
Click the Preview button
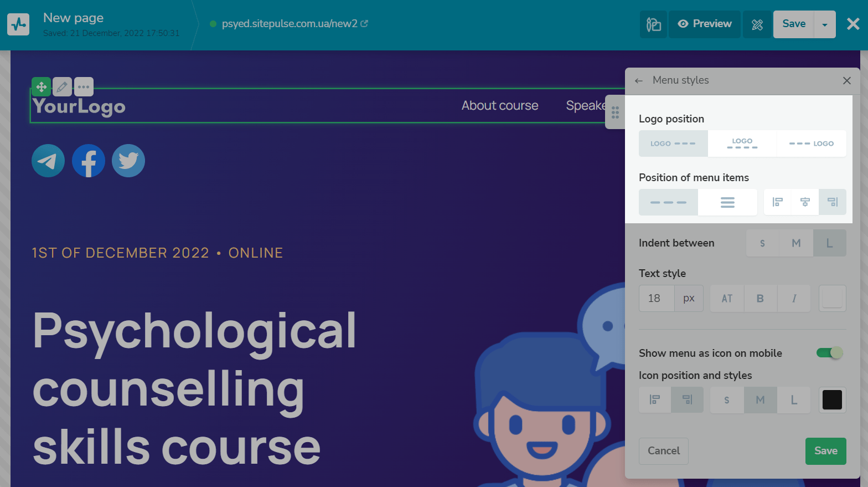[x=705, y=24]
